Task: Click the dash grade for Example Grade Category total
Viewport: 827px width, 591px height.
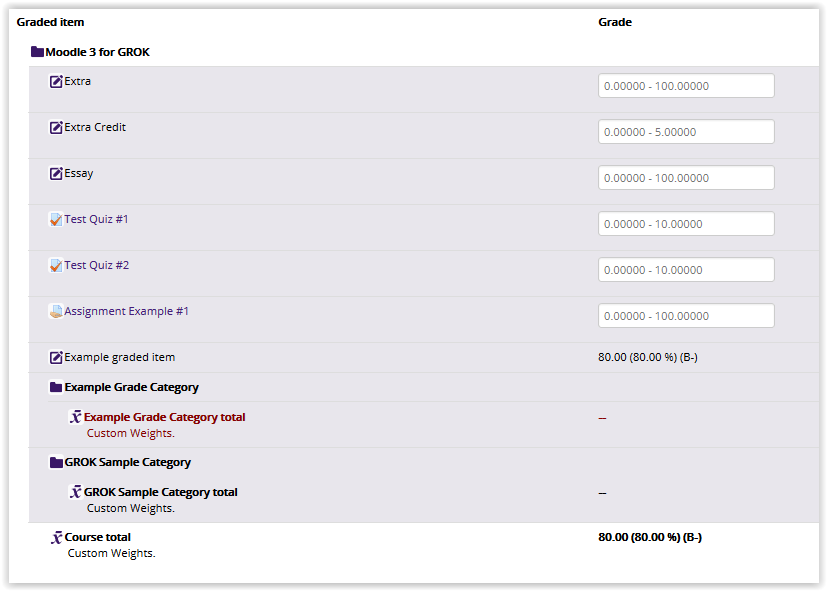Action: 602,418
